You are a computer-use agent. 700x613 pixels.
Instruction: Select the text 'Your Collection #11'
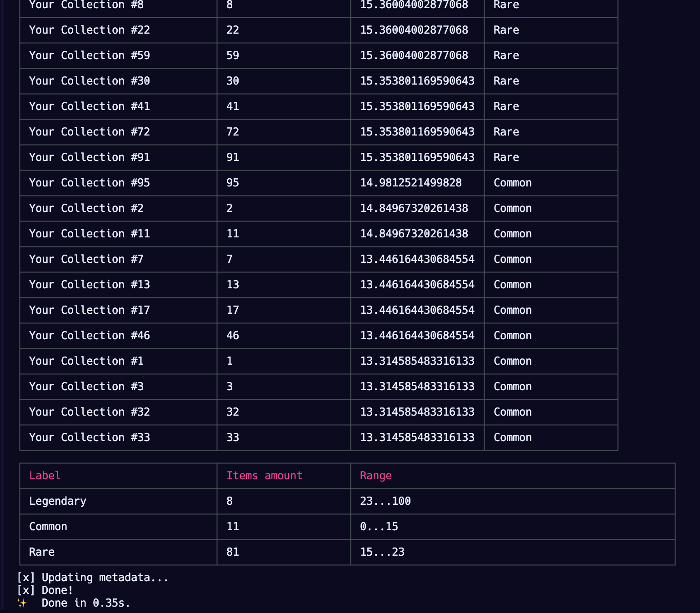[90, 234]
